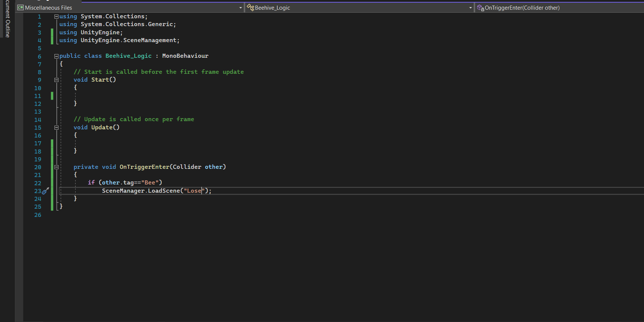The height and width of the screenshot is (322, 644).
Task: Collapse the Start() method block
Action: tap(56, 80)
